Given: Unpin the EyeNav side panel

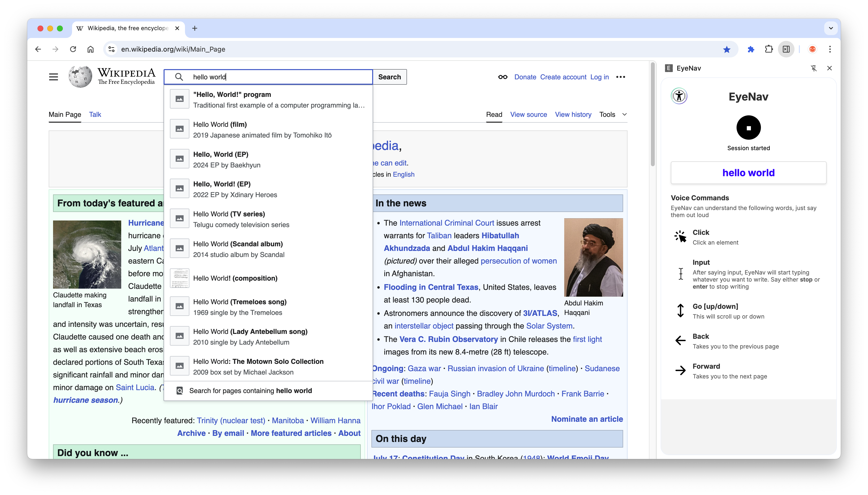Looking at the screenshot, I should coord(814,68).
